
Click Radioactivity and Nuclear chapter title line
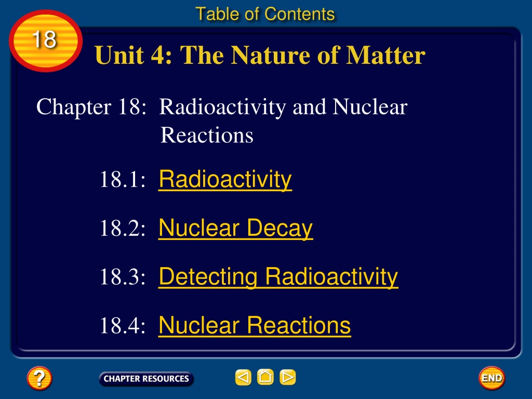click(283, 107)
